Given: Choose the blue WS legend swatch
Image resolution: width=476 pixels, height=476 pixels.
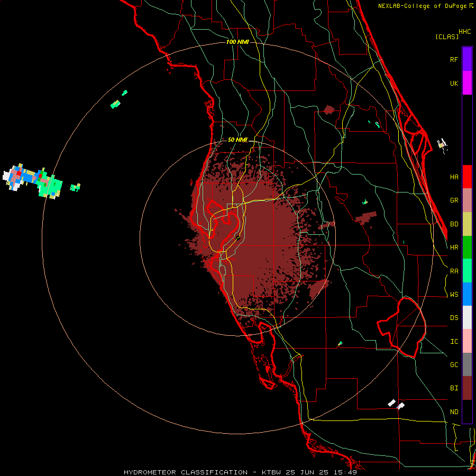Looking at the screenshot, I should (467, 294).
